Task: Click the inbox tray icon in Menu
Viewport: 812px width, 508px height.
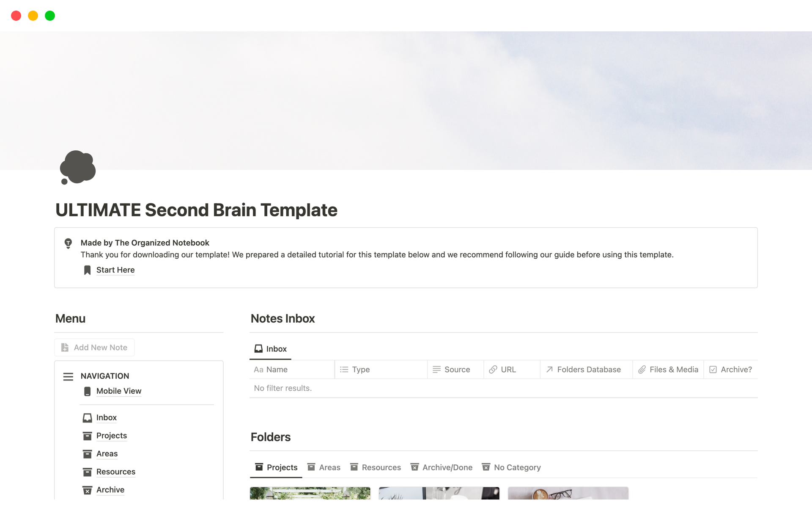Action: coord(87,418)
